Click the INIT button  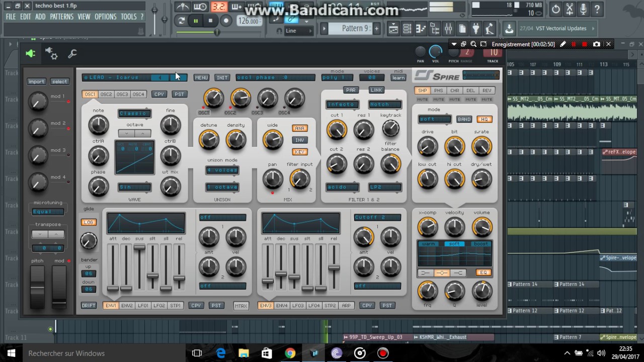(x=222, y=77)
